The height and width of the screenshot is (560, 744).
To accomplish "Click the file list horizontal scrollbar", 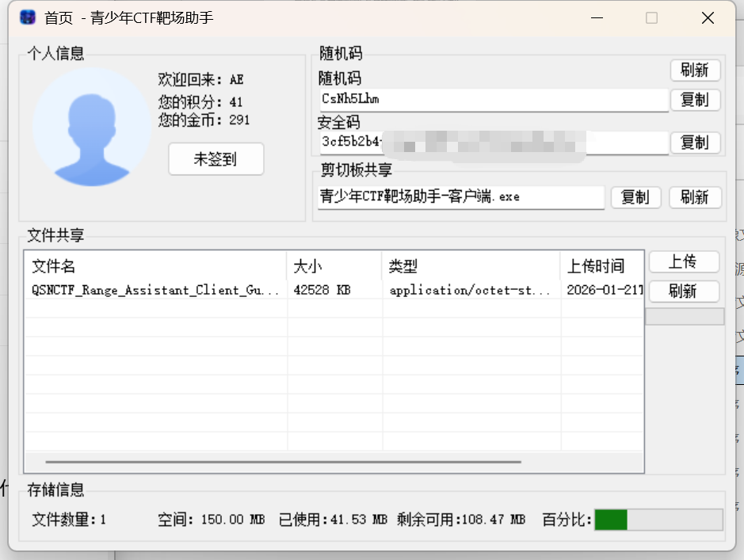I will pyautogui.click(x=283, y=461).
